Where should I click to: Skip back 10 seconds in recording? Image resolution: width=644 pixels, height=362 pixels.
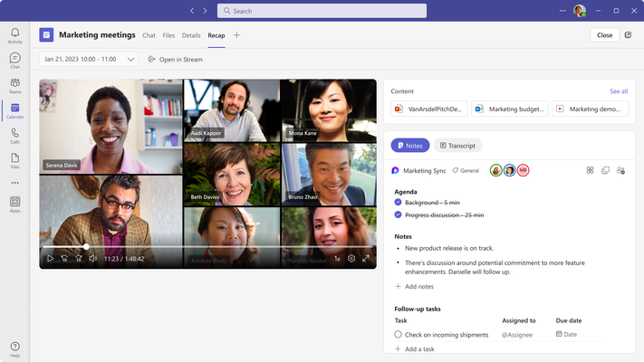pyautogui.click(x=64, y=259)
